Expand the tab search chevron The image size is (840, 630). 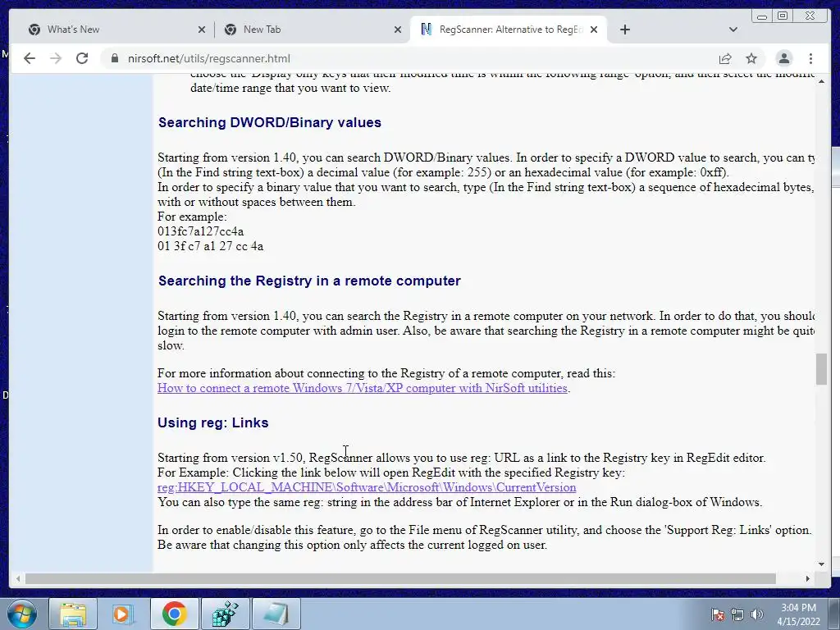[x=733, y=30]
